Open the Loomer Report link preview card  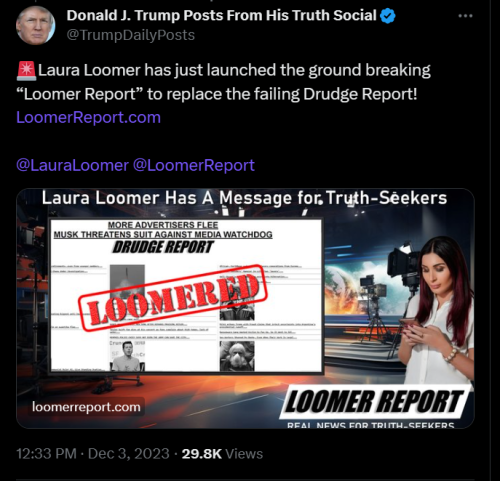coord(245,309)
